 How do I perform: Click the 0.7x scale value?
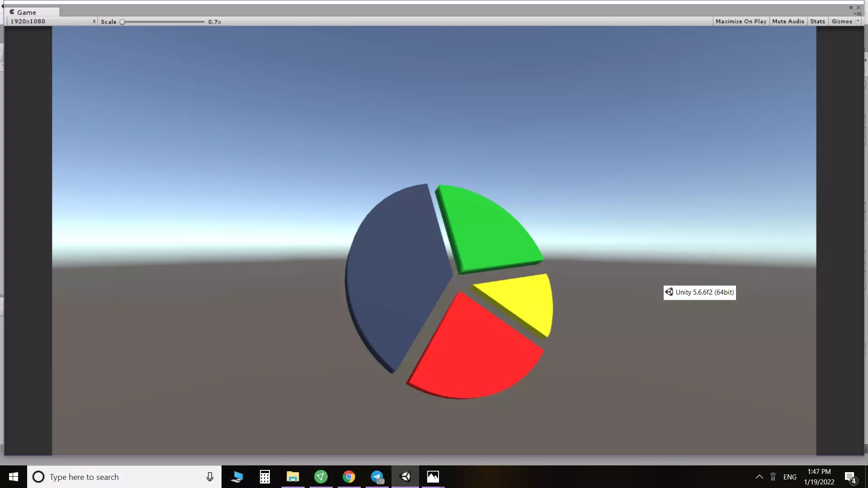(215, 22)
